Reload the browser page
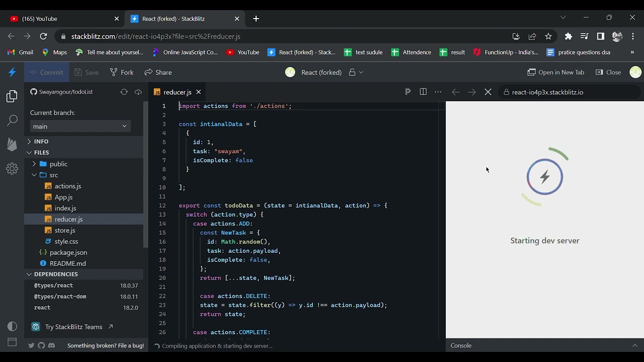 coord(43,36)
